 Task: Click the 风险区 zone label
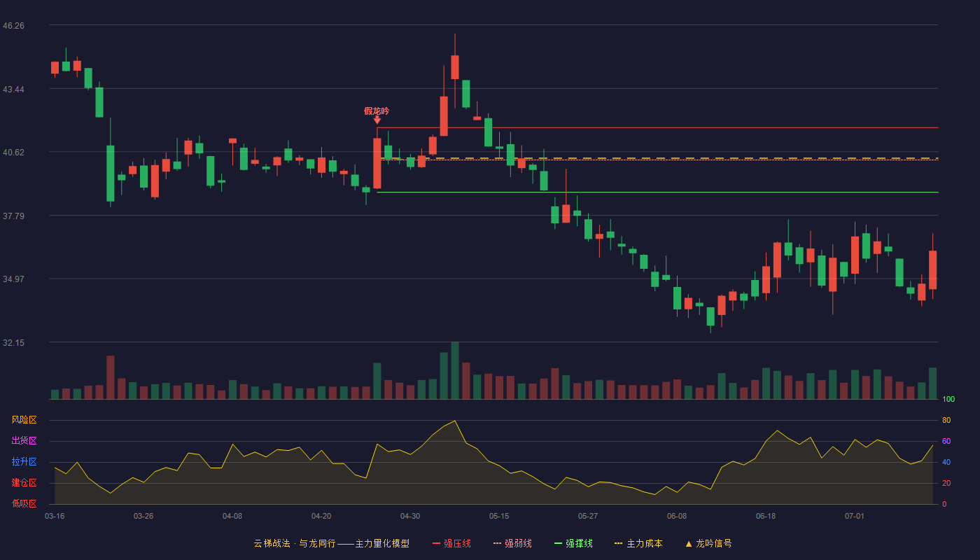pyautogui.click(x=24, y=420)
